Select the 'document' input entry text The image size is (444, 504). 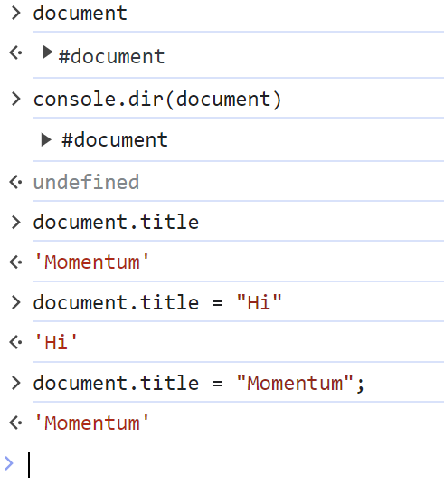(80, 14)
